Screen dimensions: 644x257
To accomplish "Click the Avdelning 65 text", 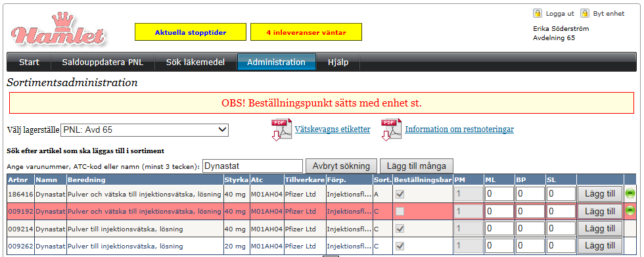I will click(x=554, y=38).
